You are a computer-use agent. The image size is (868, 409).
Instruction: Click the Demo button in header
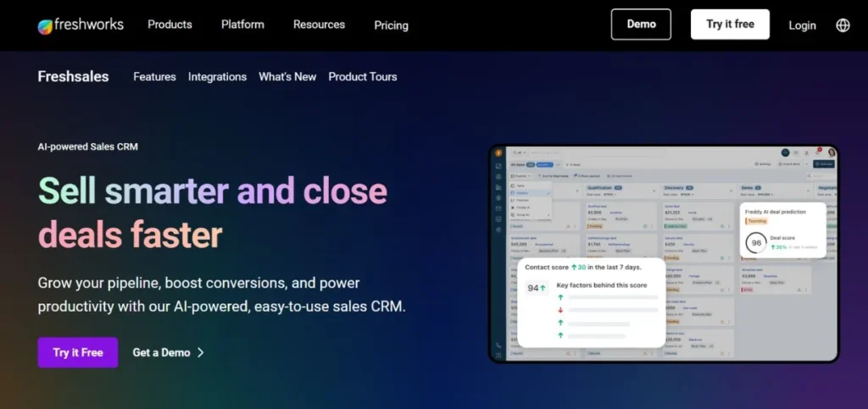pyautogui.click(x=641, y=25)
